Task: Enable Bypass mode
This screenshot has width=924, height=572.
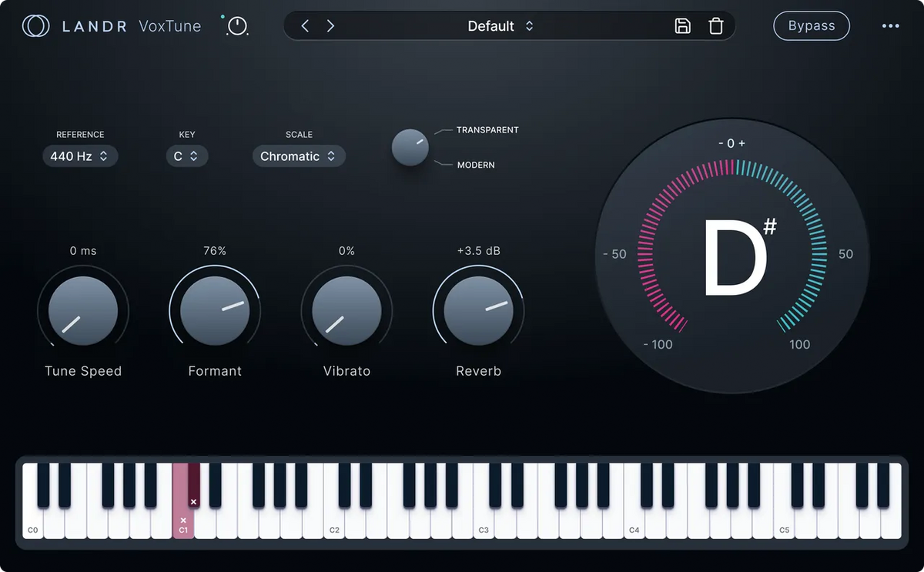Action: tap(811, 25)
